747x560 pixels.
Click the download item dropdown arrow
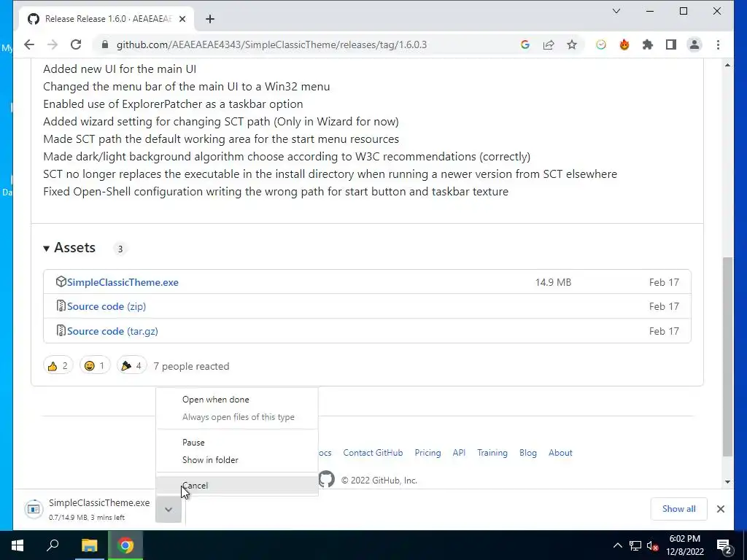coord(169,510)
